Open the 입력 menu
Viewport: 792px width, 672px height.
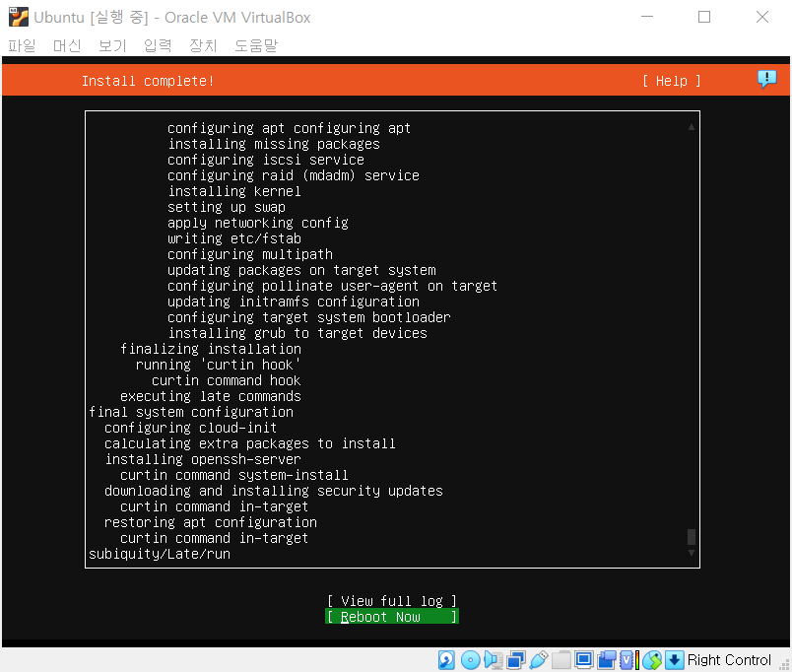tap(158, 45)
